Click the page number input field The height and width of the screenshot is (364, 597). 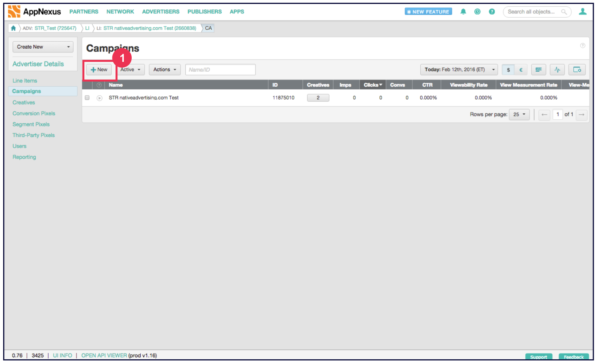pyautogui.click(x=558, y=115)
